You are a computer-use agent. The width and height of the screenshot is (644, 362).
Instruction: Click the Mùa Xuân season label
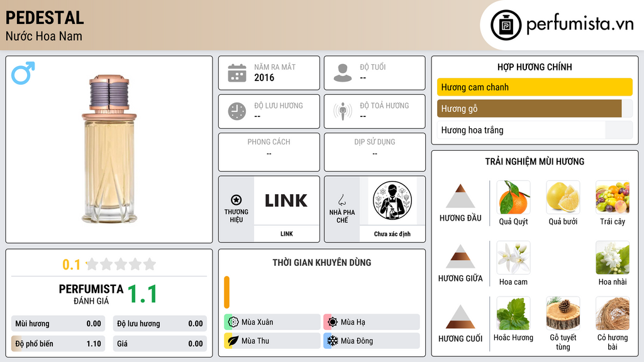pos(257,322)
